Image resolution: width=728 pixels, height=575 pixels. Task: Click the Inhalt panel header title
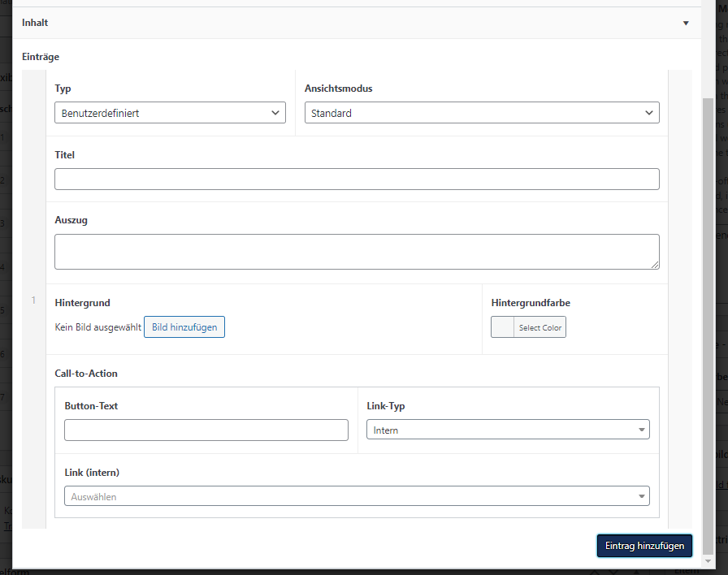[35, 23]
